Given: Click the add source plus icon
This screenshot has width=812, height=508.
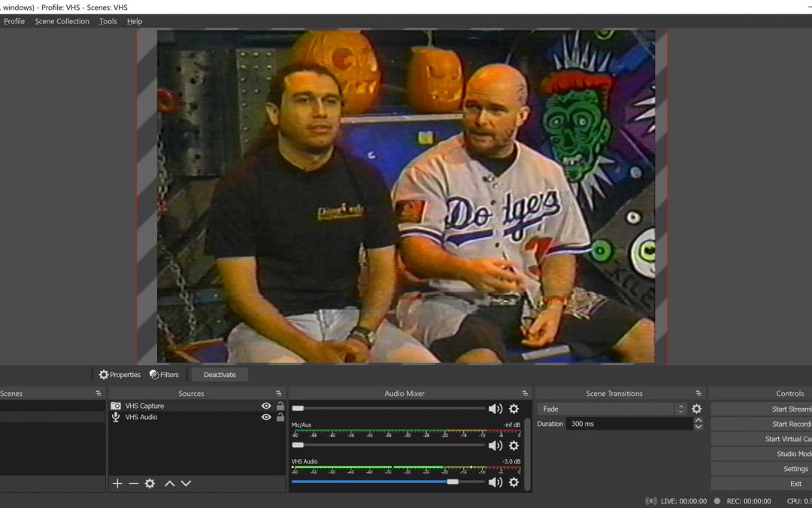Looking at the screenshot, I should [x=117, y=483].
